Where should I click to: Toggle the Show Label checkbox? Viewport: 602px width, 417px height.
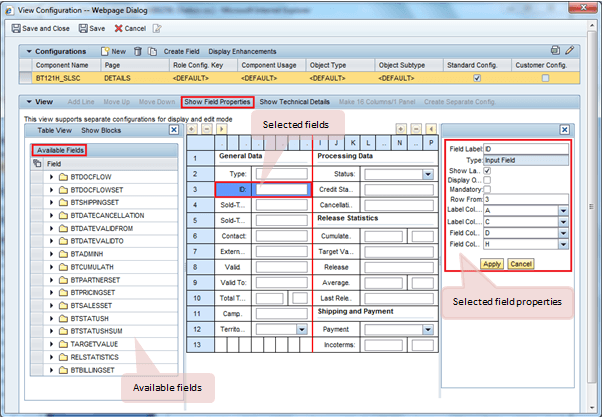[x=487, y=170]
